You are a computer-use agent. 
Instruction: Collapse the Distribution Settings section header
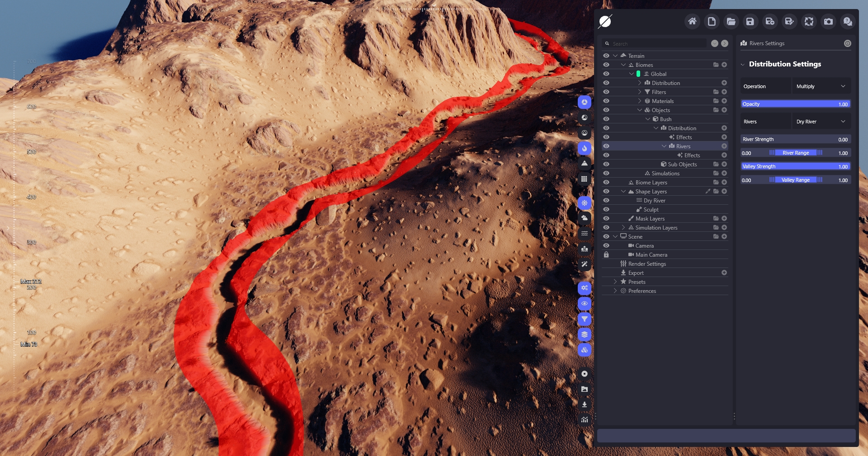click(x=743, y=64)
